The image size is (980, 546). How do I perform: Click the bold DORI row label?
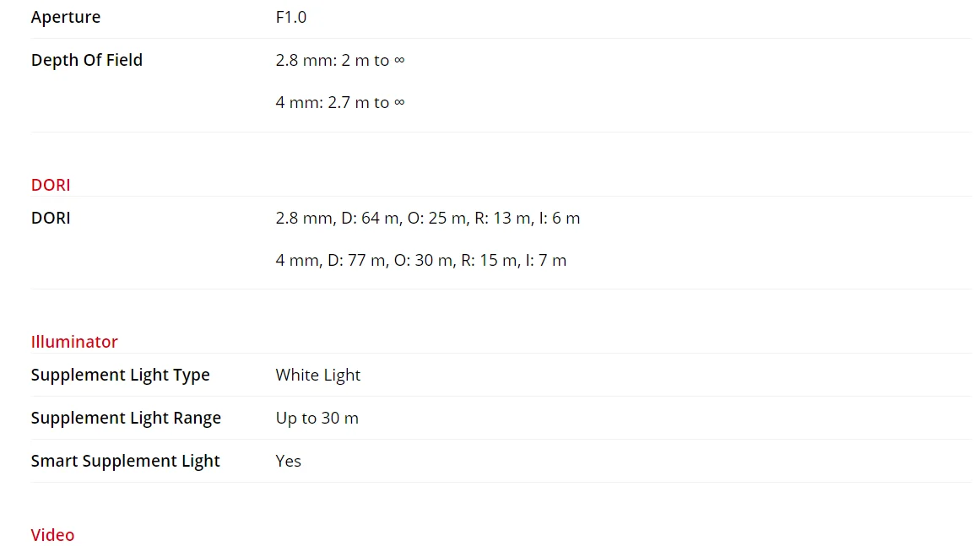51,218
